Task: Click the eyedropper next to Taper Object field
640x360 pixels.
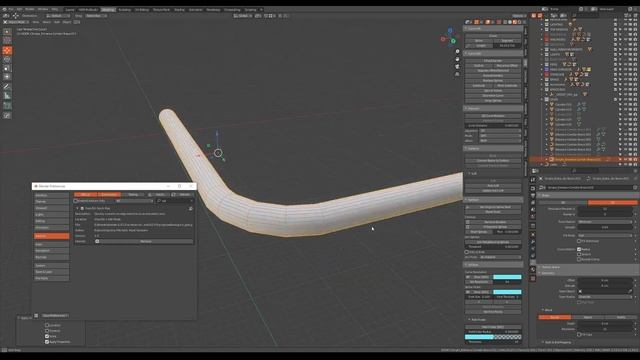Action: [x=630, y=291]
